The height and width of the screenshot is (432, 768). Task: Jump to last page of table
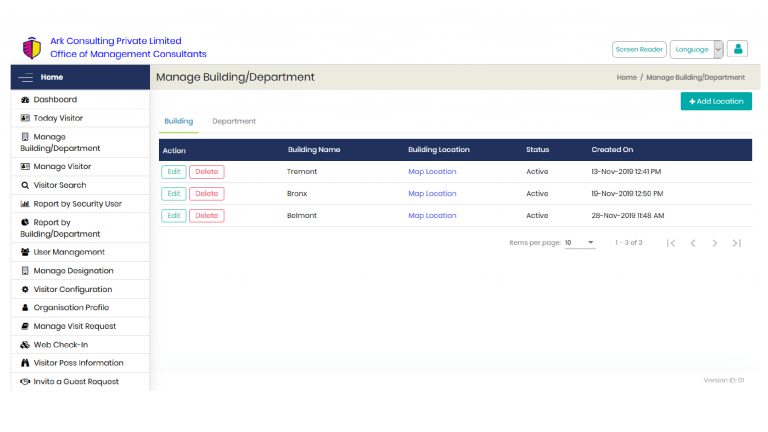(x=737, y=243)
